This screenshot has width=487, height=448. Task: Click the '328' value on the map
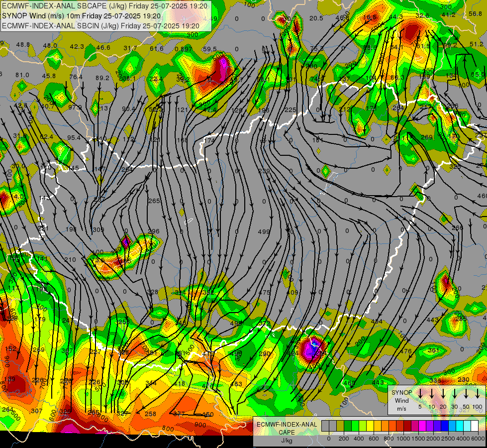pos(153,292)
